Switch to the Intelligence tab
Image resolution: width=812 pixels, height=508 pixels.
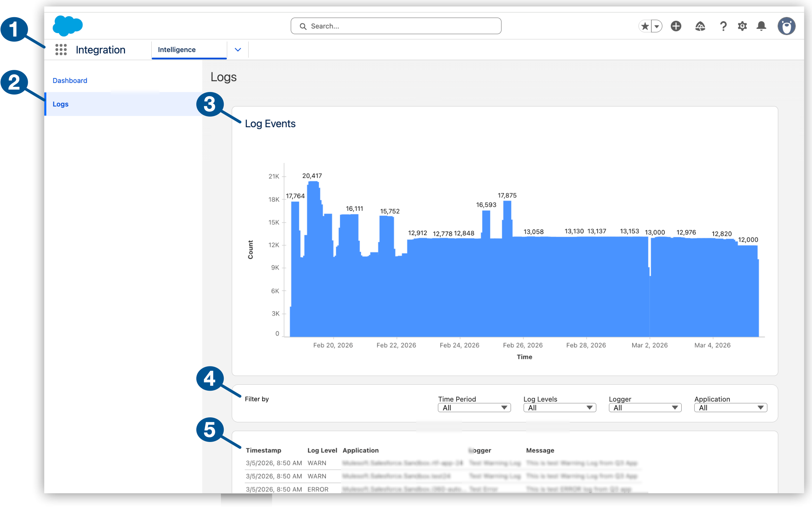[177, 50]
